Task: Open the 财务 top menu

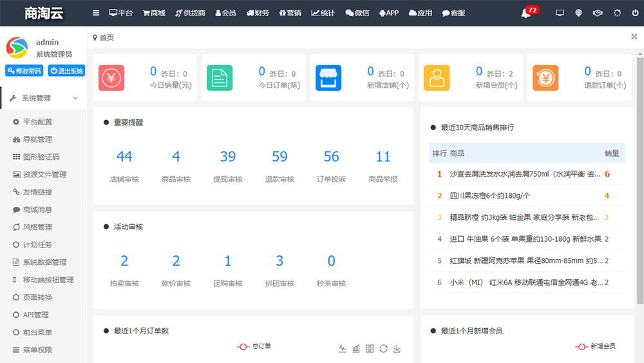Action: 258,13
